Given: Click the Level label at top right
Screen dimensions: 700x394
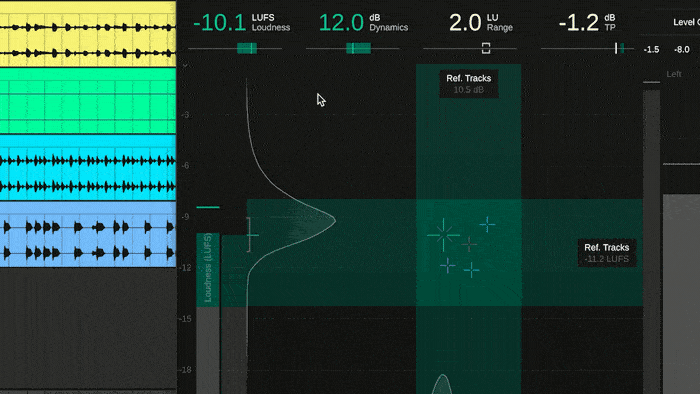Looking at the screenshot, I should [x=686, y=22].
